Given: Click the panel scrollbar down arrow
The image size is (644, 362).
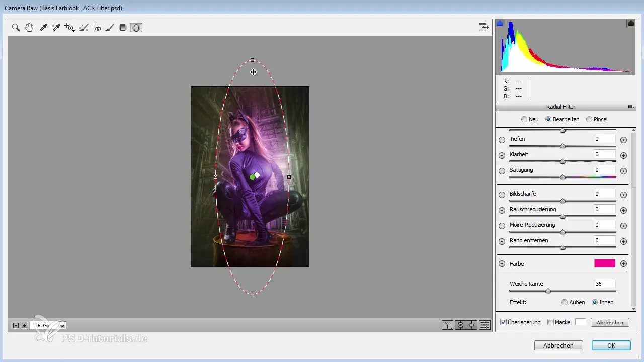Looking at the screenshot, I should [633, 309].
